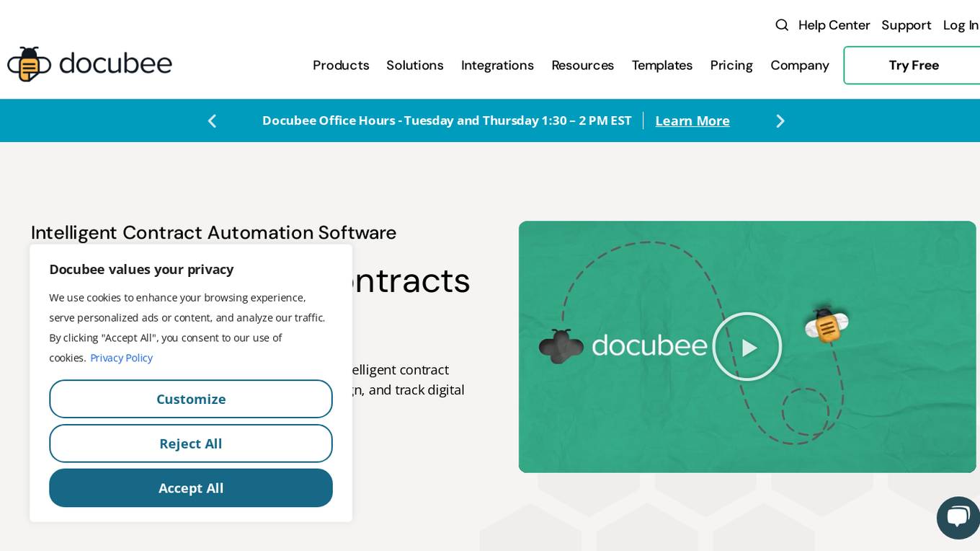980x551 pixels.
Task: Open the Support link
Action: coord(906,25)
